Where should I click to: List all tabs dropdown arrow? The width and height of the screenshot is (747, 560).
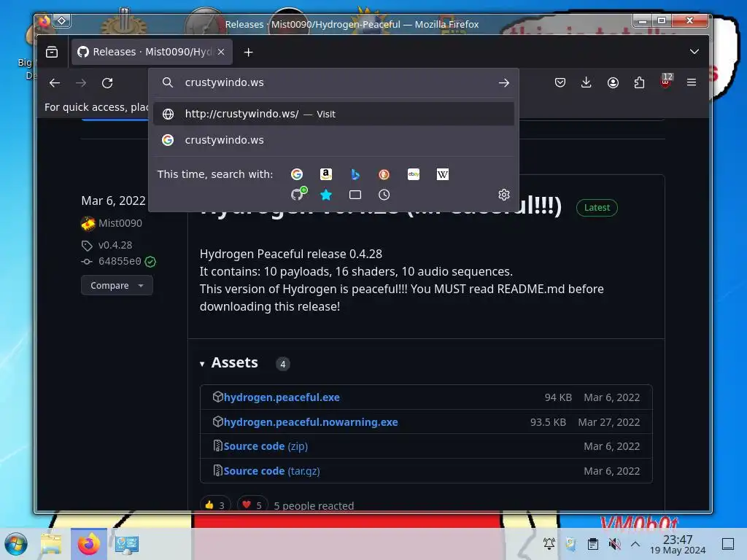[x=694, y=52]
